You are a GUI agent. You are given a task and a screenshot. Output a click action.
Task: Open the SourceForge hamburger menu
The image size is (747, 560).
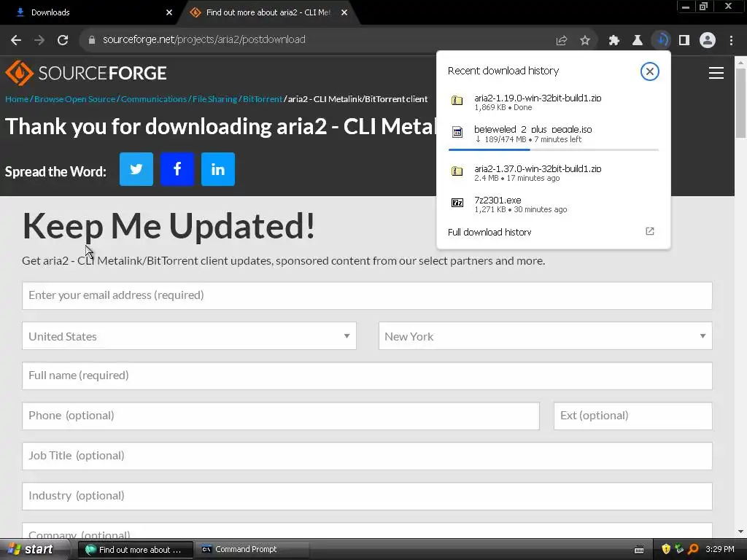[716, 73]
